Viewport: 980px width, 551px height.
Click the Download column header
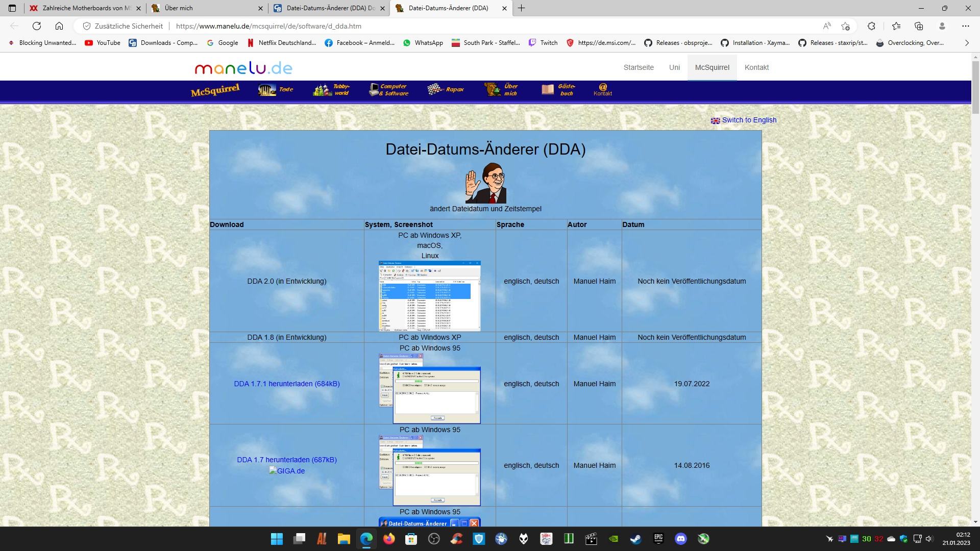click(227, 224)
